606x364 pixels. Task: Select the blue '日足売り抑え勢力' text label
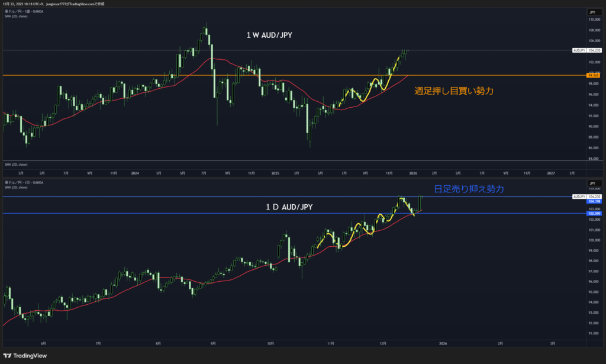[x=469, y=189]
